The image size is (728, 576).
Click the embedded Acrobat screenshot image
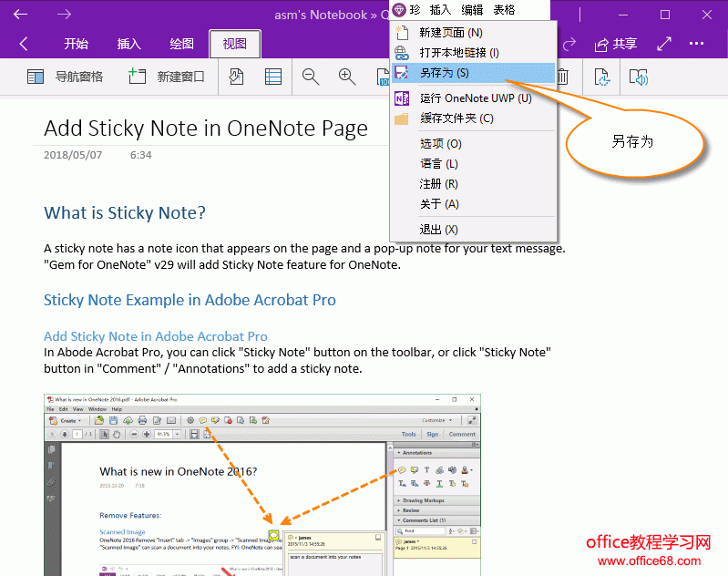[x=262, y=485]
